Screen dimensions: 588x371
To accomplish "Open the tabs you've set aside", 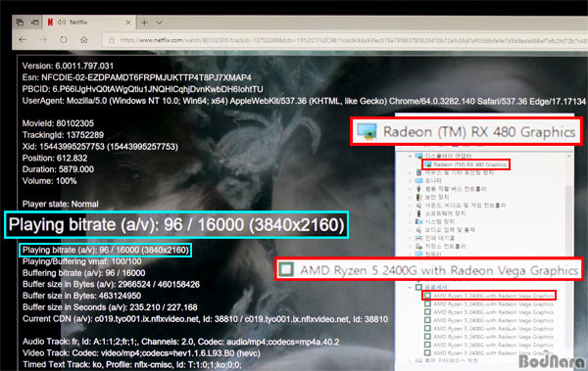I will (x=20, y=23).
